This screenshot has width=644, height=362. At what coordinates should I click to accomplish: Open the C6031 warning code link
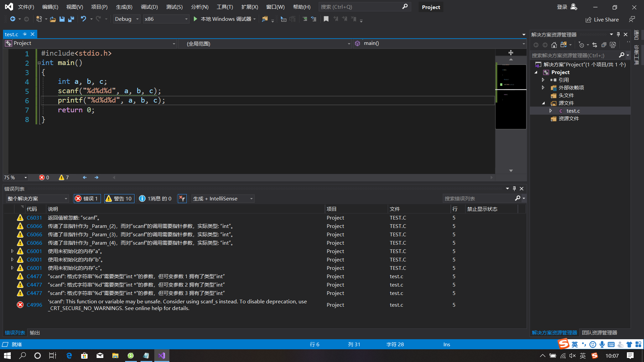(35, 218)
